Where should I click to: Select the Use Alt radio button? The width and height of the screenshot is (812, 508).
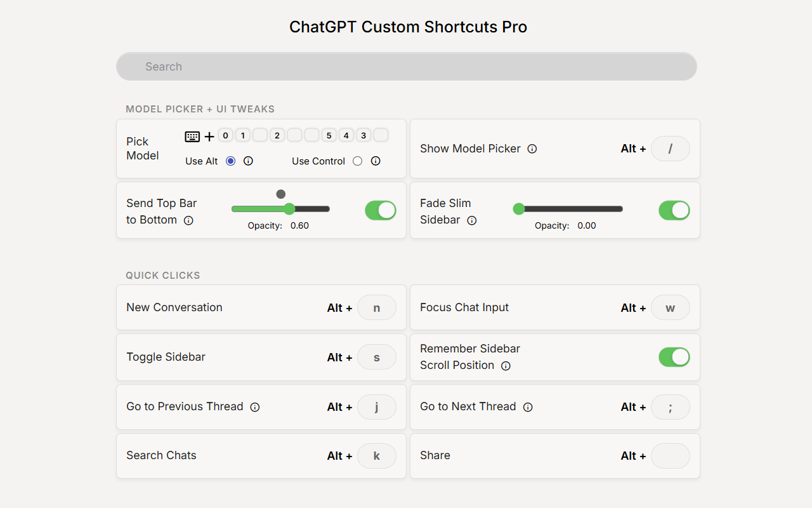pyautogui.click(x=230, y=161)
